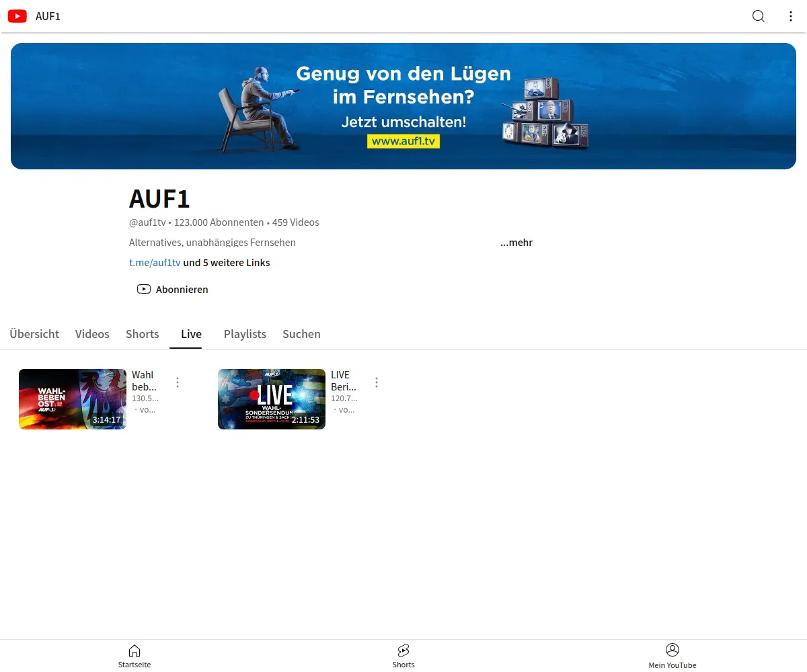Play the Wahlbeben Ost video thumbnail
Image resolution: width=807 pixels, height=672 pixels.
click(73, 399)
